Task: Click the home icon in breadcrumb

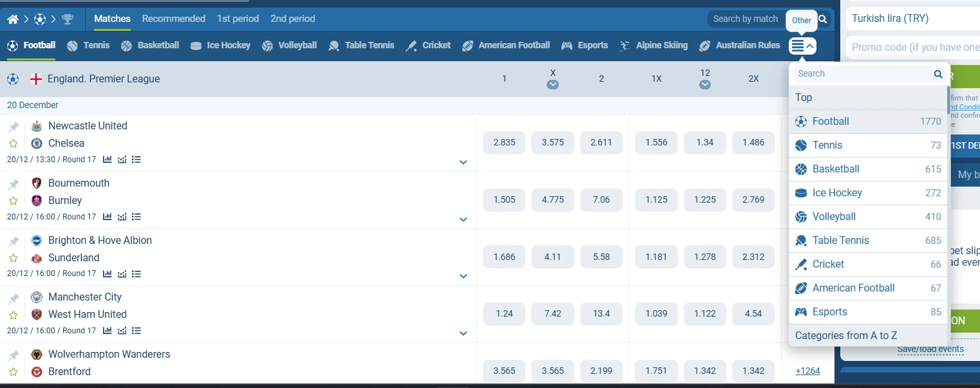Action: [13, 19]
